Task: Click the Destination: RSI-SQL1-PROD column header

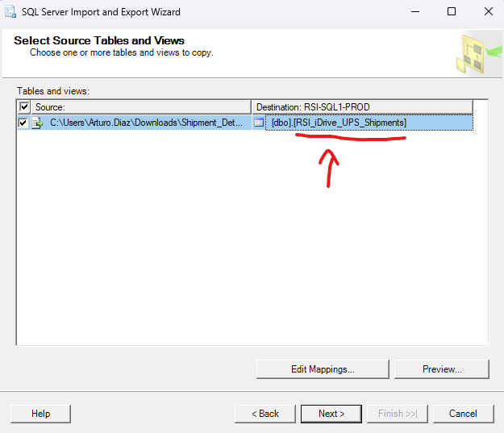Action: 361,107
